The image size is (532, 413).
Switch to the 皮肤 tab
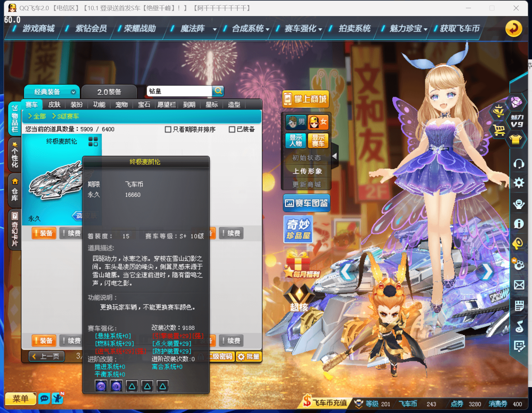click(54, 104)
